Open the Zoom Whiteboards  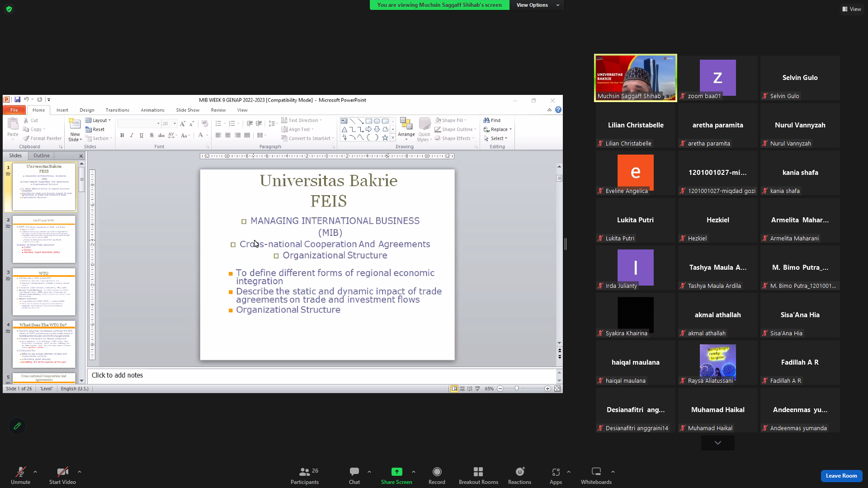[596, 476]
